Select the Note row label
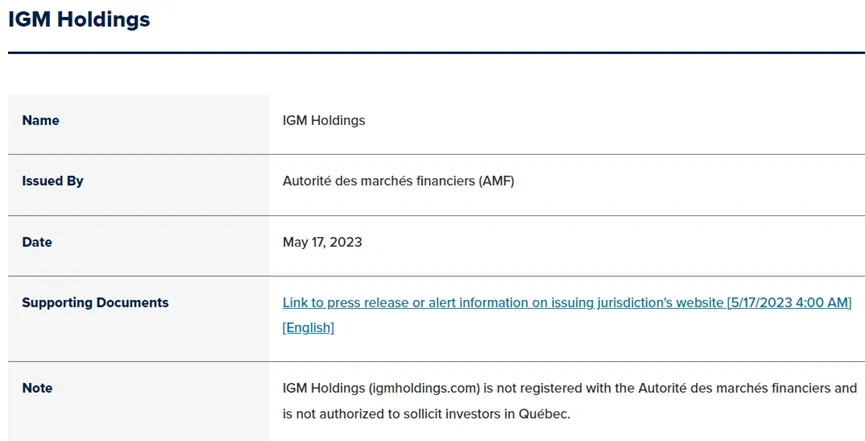 tap(37, 388)
